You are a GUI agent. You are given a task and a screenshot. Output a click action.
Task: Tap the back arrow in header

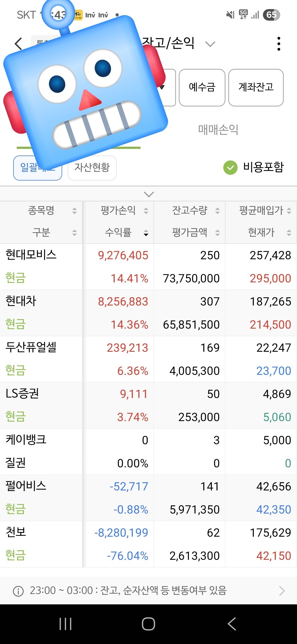tap(18, 44)
